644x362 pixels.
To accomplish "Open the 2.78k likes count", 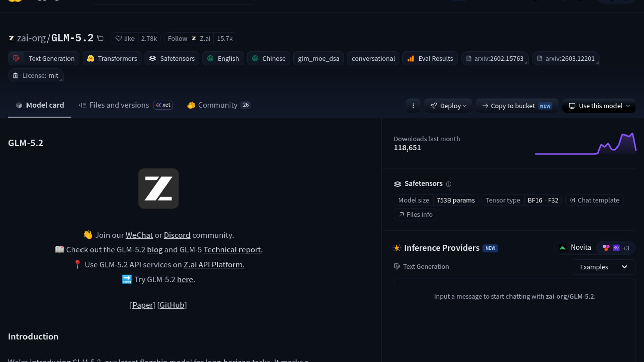I will pyautogui.click(x=149, y=39).
